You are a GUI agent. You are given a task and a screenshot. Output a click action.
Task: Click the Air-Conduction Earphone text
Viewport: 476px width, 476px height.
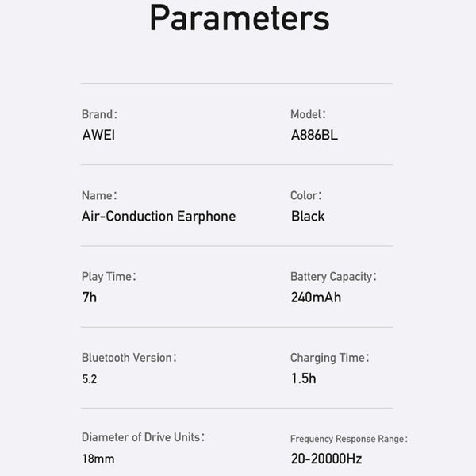[x=159, y=216]
